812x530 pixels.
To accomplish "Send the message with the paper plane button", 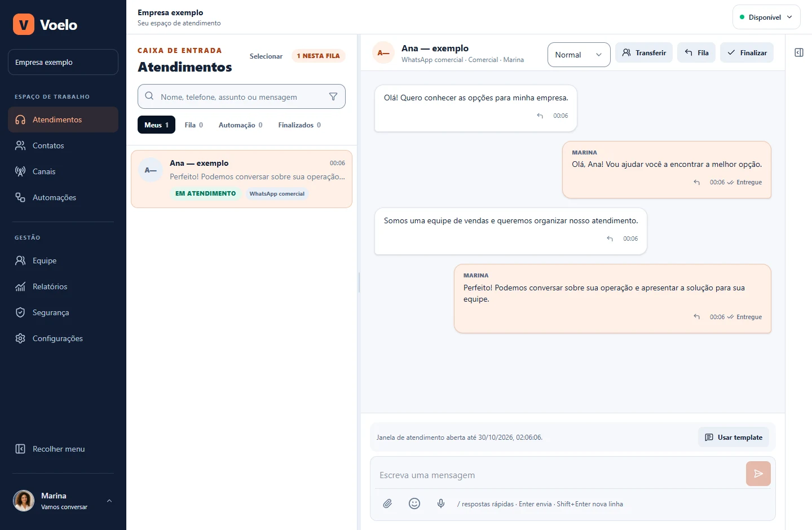I will [758, 474].
